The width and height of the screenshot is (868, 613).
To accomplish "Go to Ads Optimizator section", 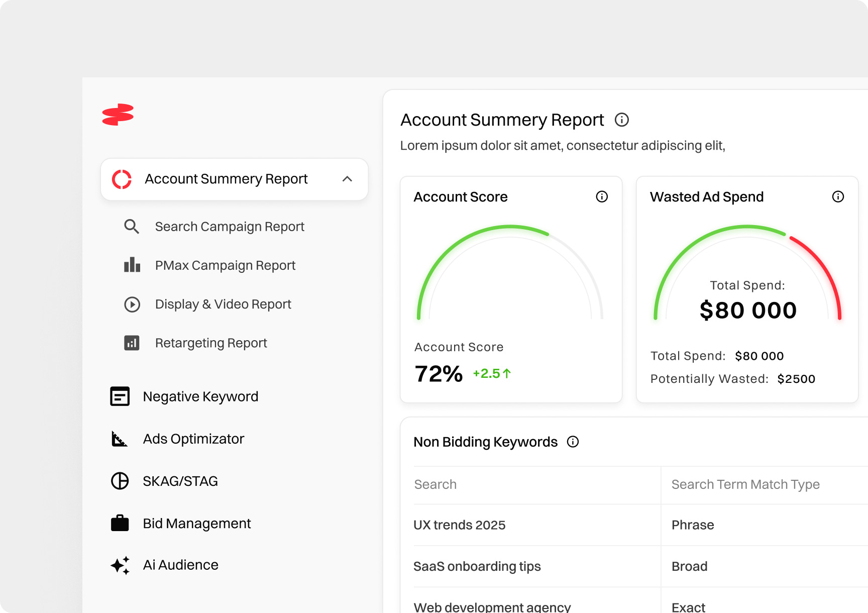I will [193, 439].
